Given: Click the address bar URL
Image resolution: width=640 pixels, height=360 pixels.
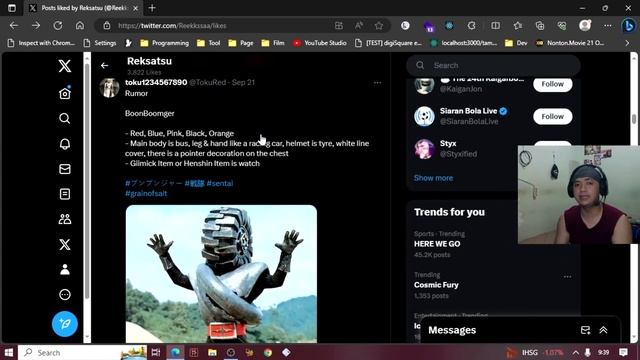Looking at the screenshot, I should click(172, 26).
